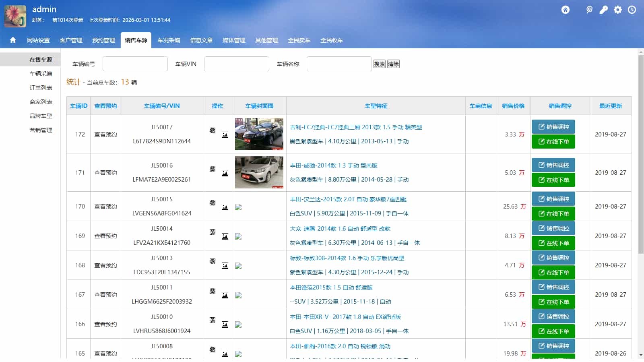Click the key icon in the header
This screenshot has width=644, height=362.
pos(603,10)
